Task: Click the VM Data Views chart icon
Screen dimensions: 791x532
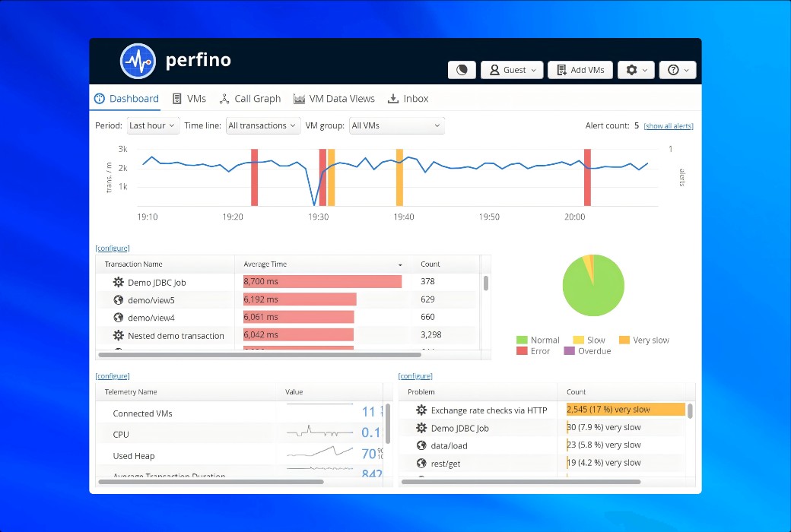Action: click(x=299, y=99)
